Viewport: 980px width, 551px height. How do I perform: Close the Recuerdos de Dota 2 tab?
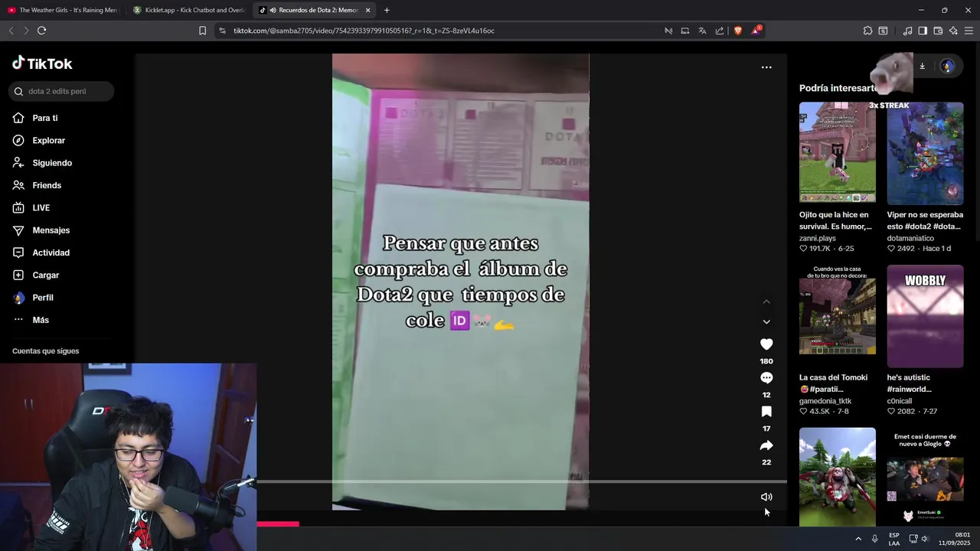(368, 10)
